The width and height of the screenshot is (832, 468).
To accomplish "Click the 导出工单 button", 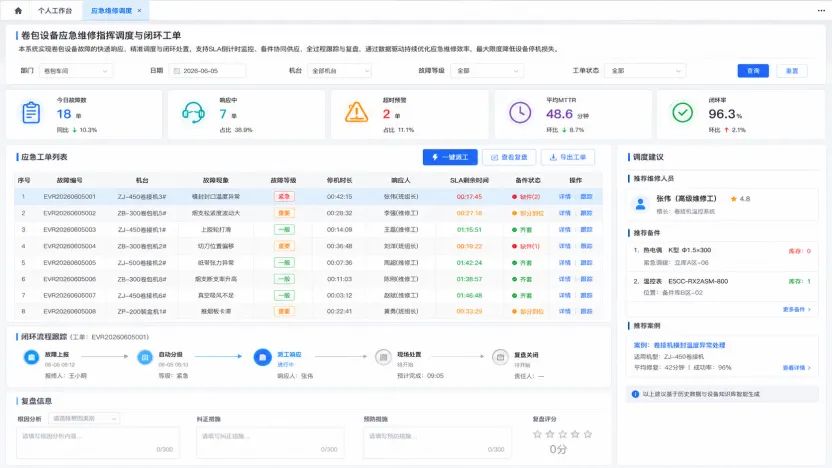I will coord(568,157).
